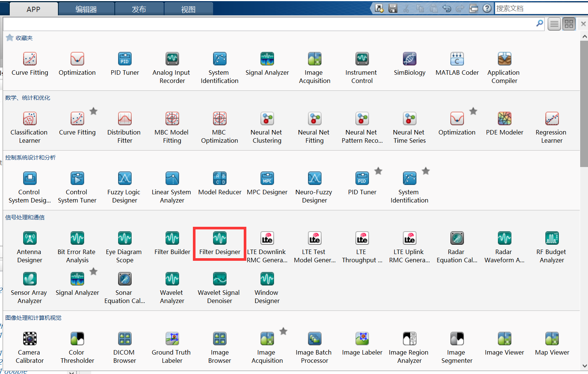588x374 pixels.
Task: Click the 控制系统设计和分析 section header
Action: tap(30, 158)
